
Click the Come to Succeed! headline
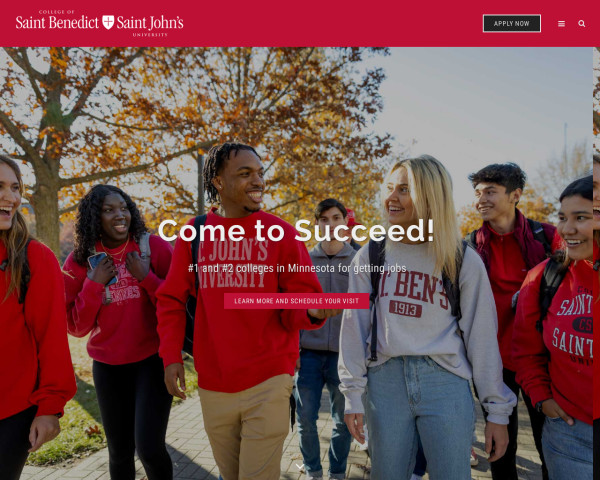point(296,231)
